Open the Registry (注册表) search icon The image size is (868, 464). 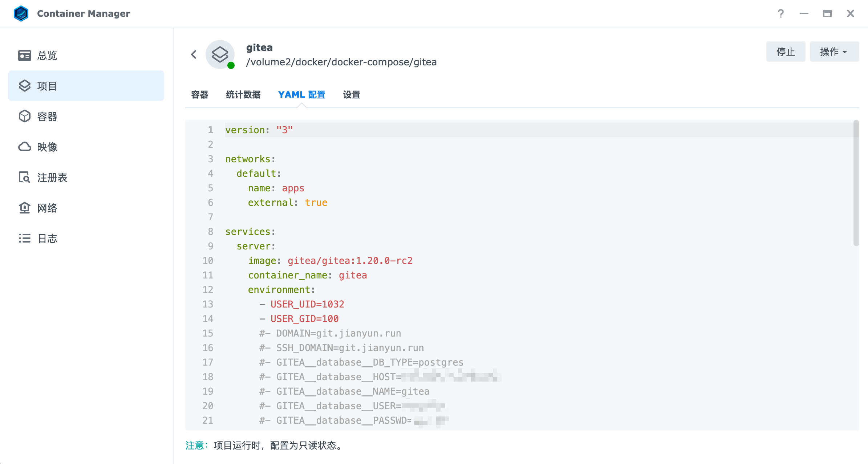click(25, 177)
